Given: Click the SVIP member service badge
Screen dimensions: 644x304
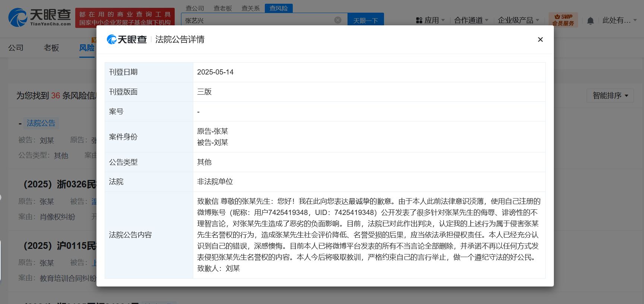Looking at the screenshot, I should (x=563, y=20).
